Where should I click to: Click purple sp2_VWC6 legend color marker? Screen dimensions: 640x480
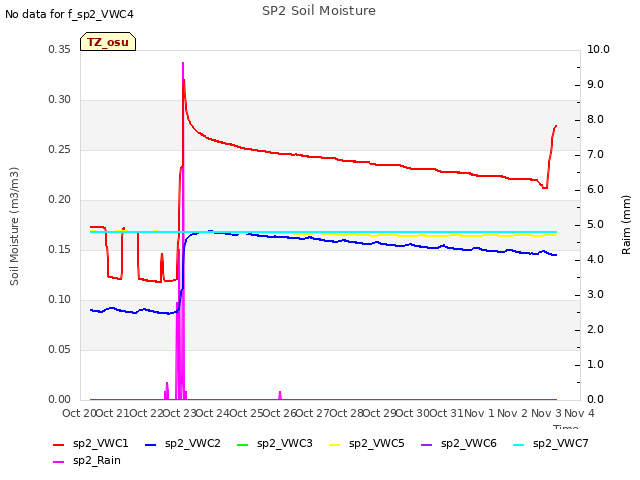[x=427, y=444]
